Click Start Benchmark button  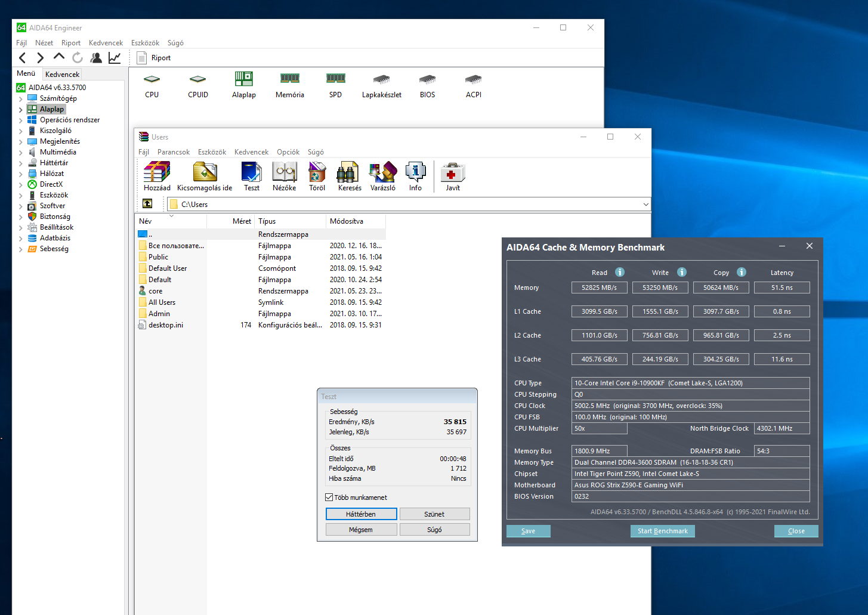pos(662,531)
